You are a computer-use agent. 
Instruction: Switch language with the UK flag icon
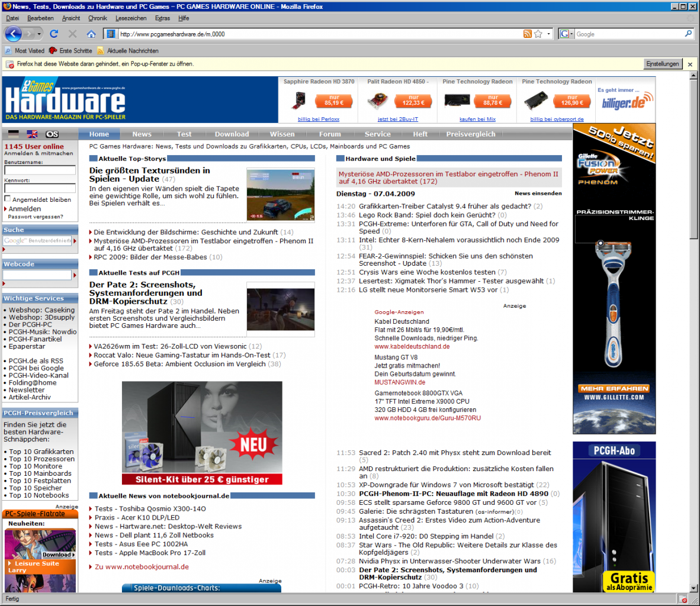pos(32,134)
